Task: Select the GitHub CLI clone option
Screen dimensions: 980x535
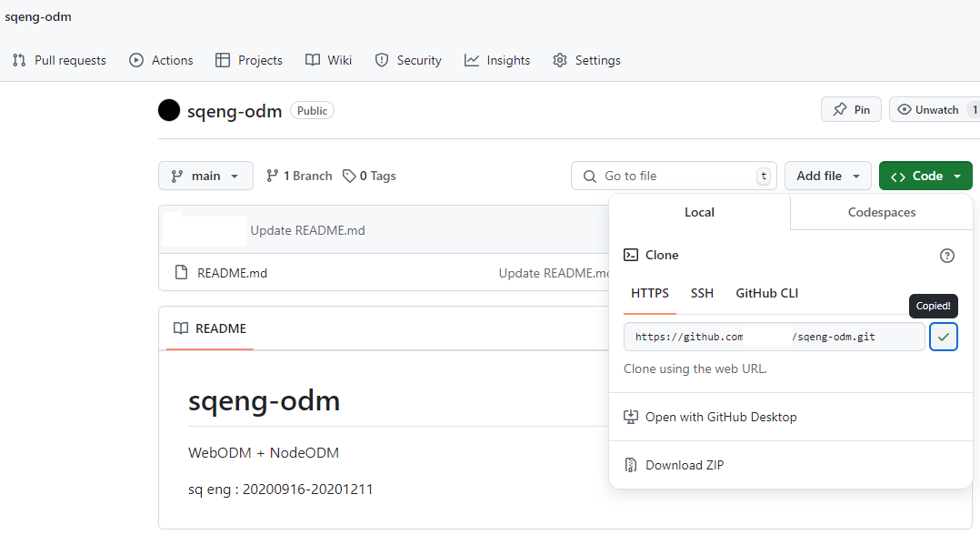Action: 767,293
